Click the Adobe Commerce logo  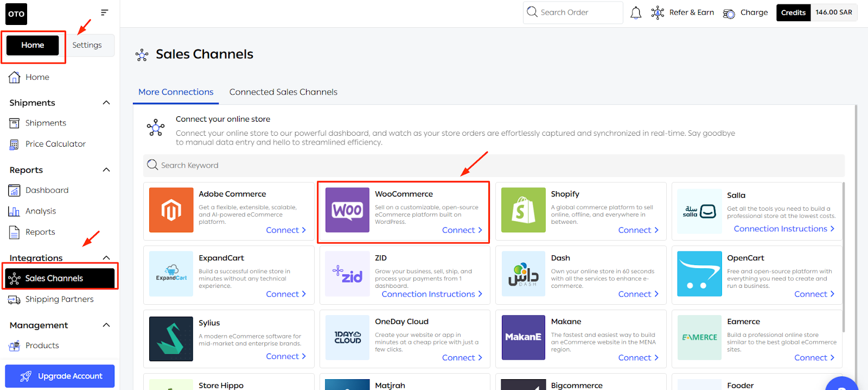(x=171, y=210)
